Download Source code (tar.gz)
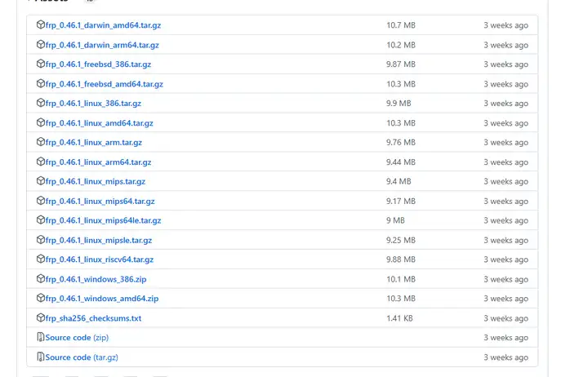This screenshot has width=588, height=377. (x=82, y=357)
